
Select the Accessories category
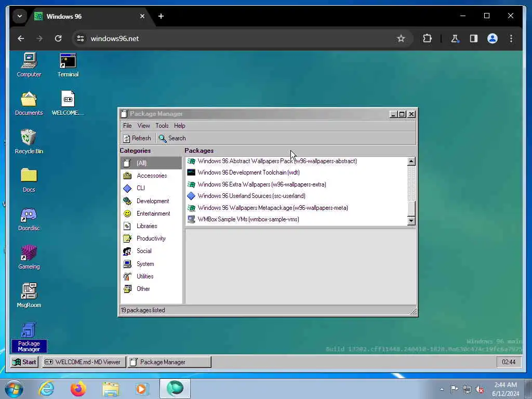pos(151,176)
